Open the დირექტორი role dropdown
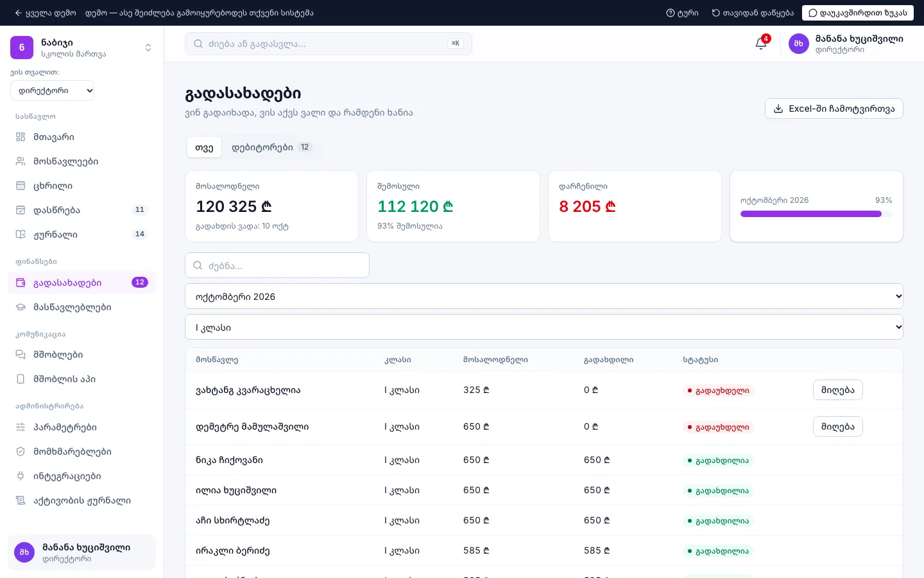 coord(53,91)
